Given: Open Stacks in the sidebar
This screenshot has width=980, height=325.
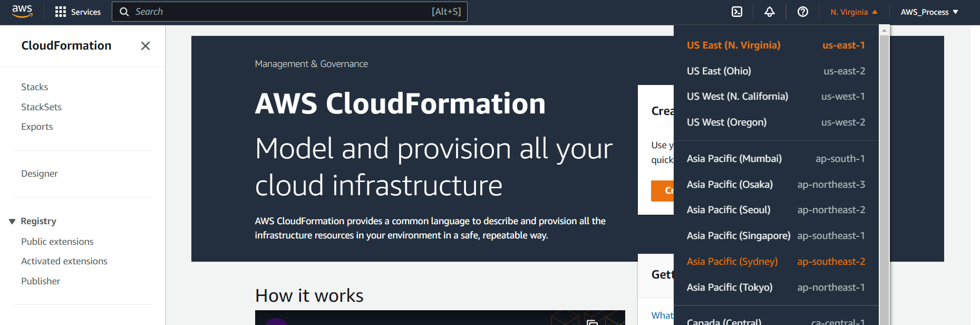Looking at the screenshot, I should coord(35,87).
